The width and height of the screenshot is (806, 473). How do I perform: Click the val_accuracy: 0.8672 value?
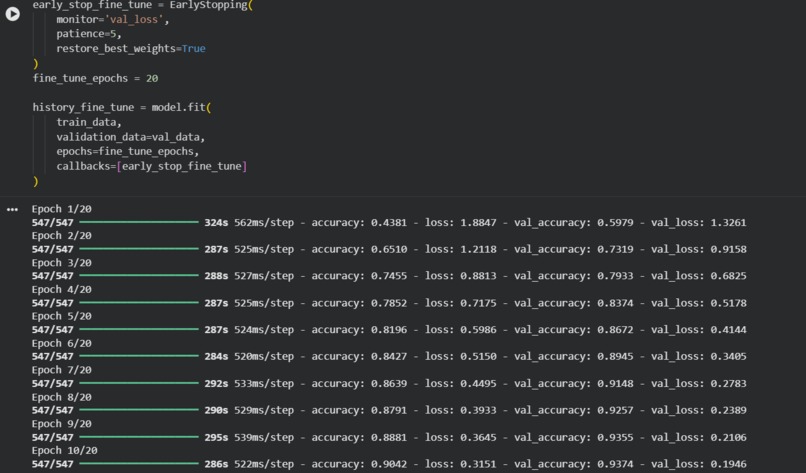[x=574, y=330]
